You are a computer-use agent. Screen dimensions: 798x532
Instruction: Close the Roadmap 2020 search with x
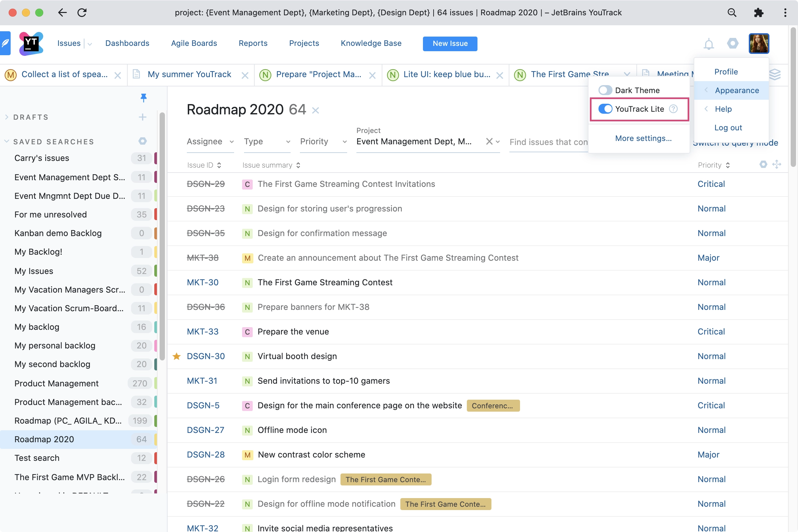316,110
